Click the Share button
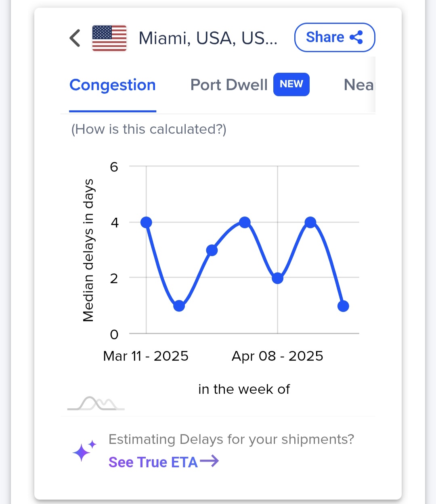436x504 pixels. coord(335,38)
